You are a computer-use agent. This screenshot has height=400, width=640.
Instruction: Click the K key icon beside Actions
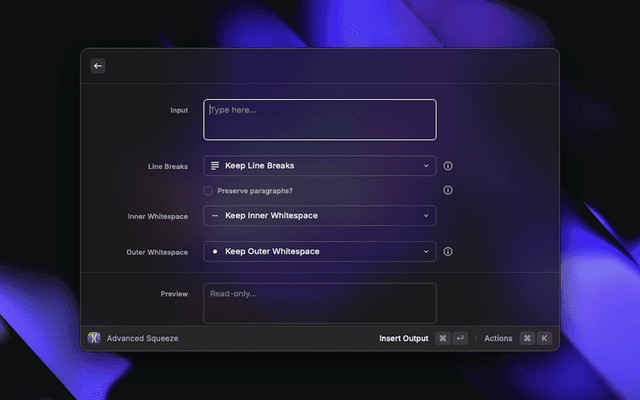tap(544, 338)
